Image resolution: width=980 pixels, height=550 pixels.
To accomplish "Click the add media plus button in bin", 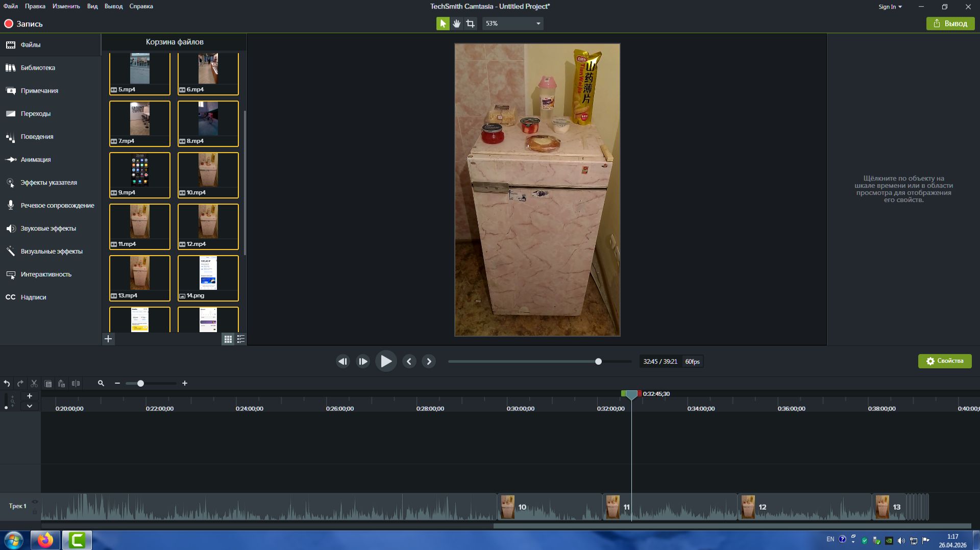I will tap(108, 339).
